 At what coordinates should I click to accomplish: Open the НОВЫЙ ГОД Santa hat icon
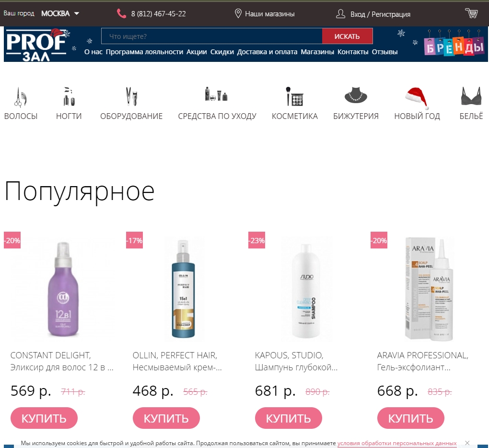coord(417,98)
